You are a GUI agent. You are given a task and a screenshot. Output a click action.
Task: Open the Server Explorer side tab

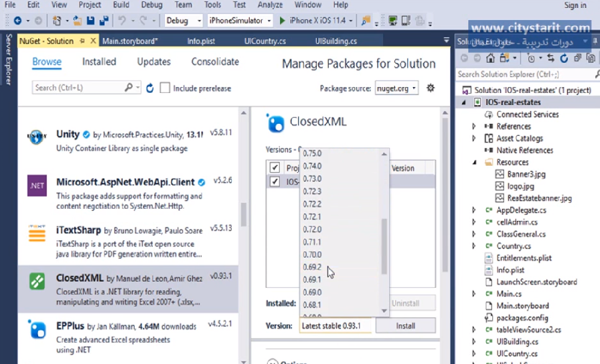pos(9,60)
